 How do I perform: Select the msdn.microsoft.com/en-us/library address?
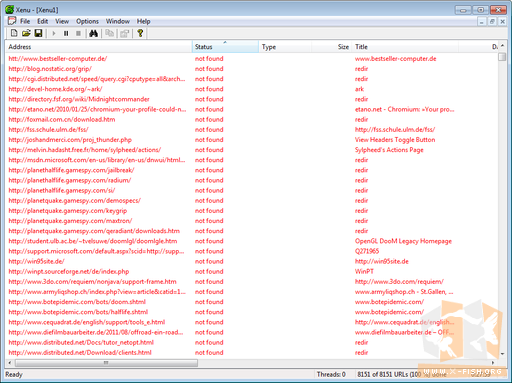pos(97,160)
